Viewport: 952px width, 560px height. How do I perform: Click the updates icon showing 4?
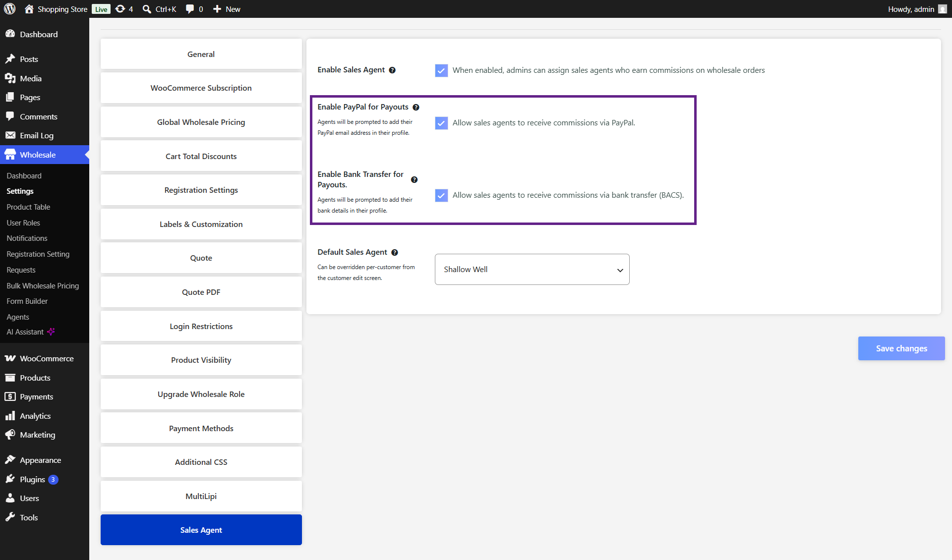[120, 9]
